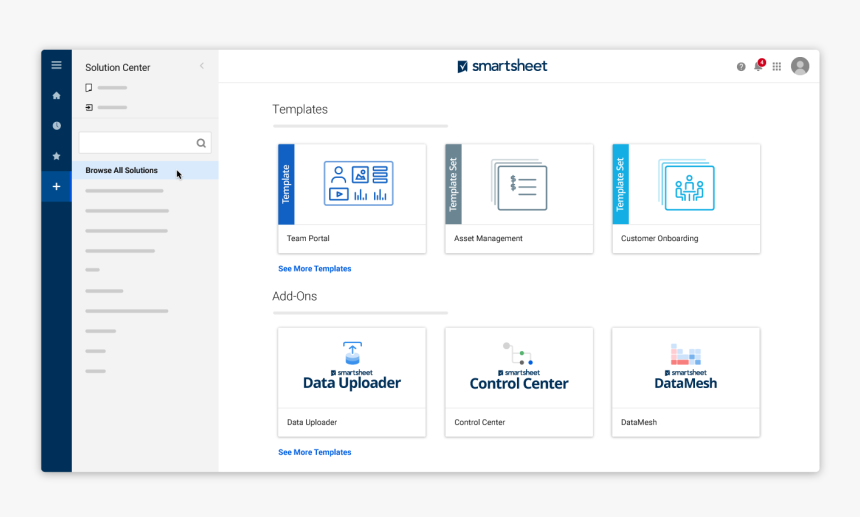Open the app launcher grid icon
Viewport: 860px width, 517px height.
(777, 66)
